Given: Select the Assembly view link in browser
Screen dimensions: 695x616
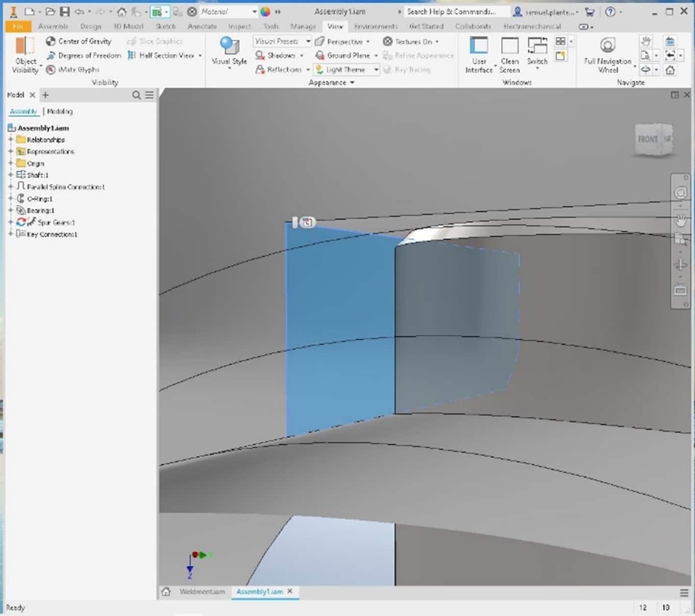Looking at the screenshot, I should [x=24, y=111].
